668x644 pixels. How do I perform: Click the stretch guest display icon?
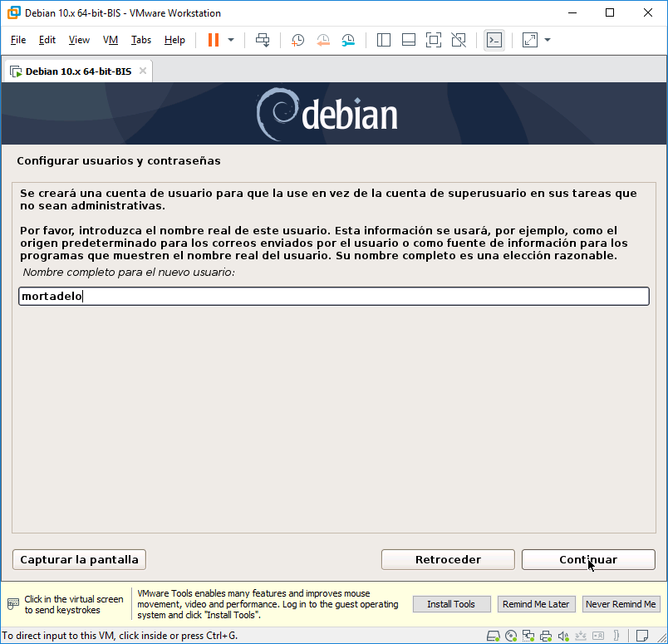coord(529,40)
